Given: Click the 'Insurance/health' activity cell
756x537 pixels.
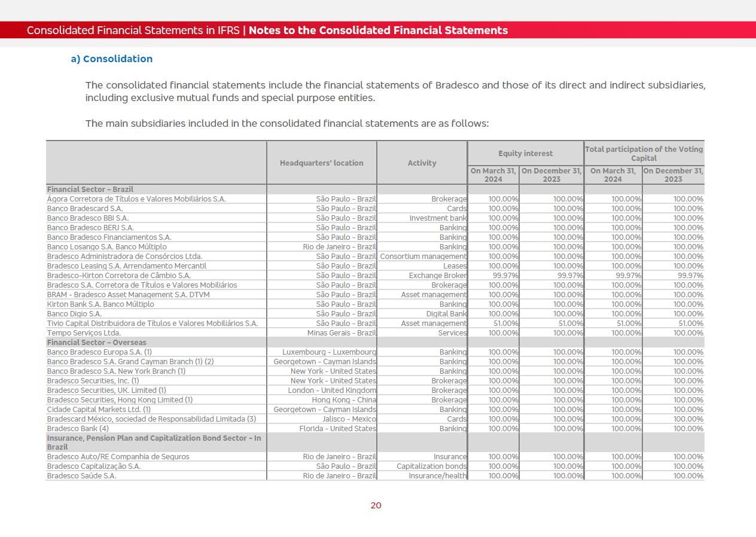Looking at the screenshot, I should pos(437,476).
